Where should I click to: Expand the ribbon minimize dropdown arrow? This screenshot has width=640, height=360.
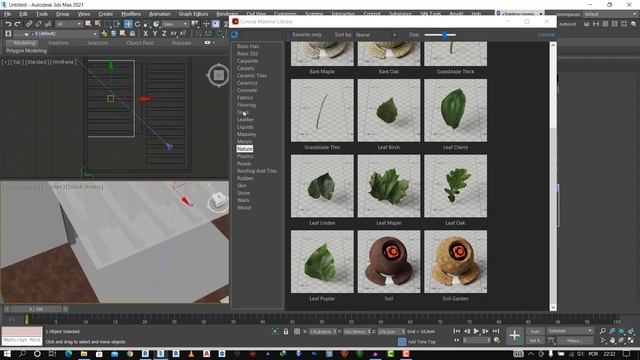(x=213, y=42)
